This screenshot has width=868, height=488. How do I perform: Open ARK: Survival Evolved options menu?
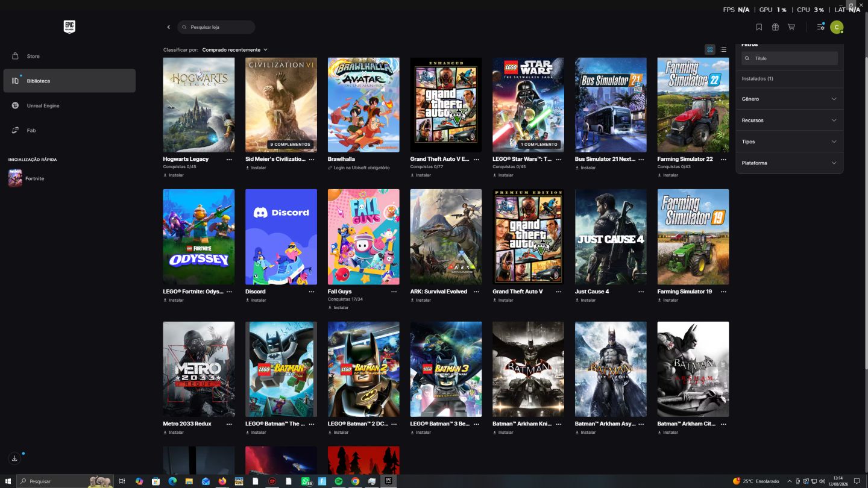476,292
